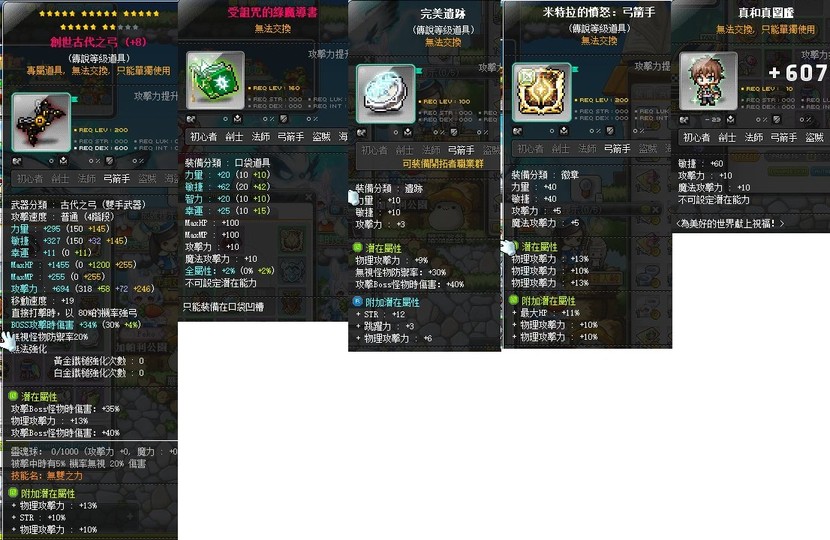Click the green potential icon on the relic tooltip

pyautogui.click(x=357, y=247)
